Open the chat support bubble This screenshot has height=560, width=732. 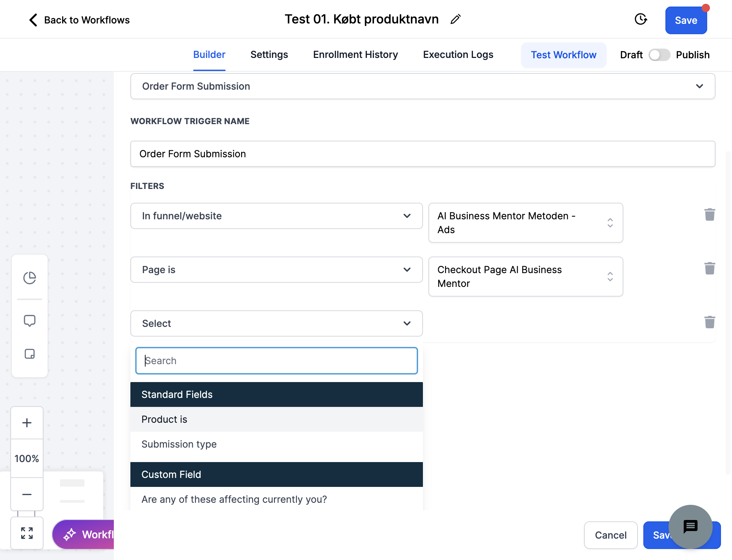(691, 527)
